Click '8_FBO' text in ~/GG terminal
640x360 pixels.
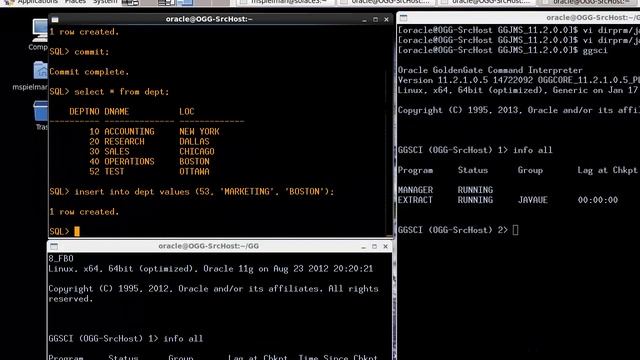(x=61, y=259)
